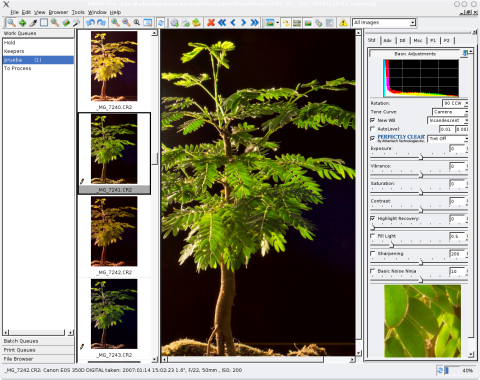480x380 pixels.
Task: Click the gear with plus batch icon
Action: click(x=174, y=23)
